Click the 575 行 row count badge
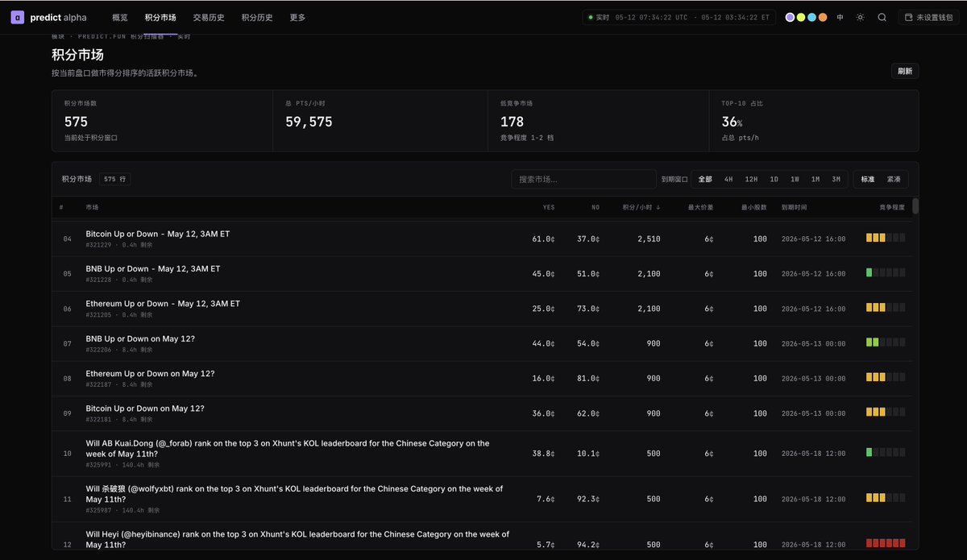The image size is (967, 560). click(x=115, y=179)
